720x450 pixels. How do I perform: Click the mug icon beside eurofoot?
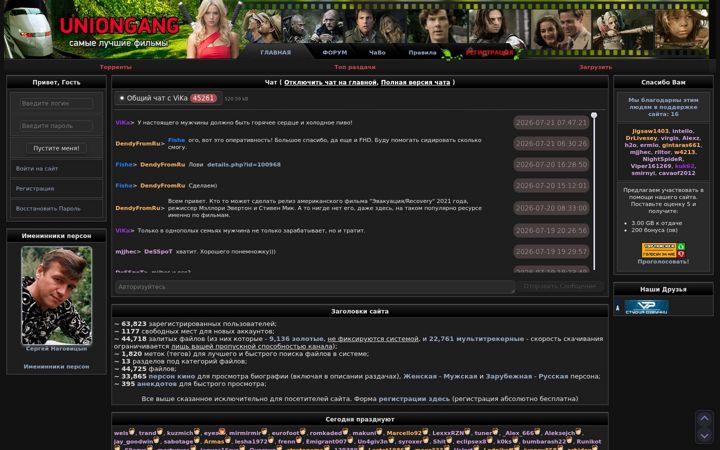click(303, 432)
